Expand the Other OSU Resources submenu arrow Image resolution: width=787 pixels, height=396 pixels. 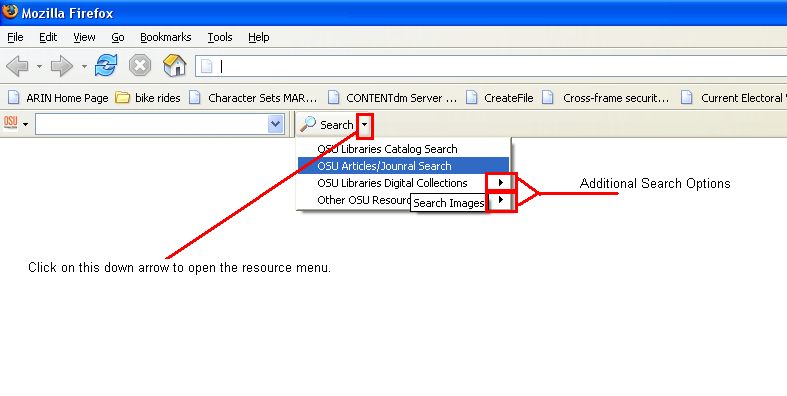501,200
